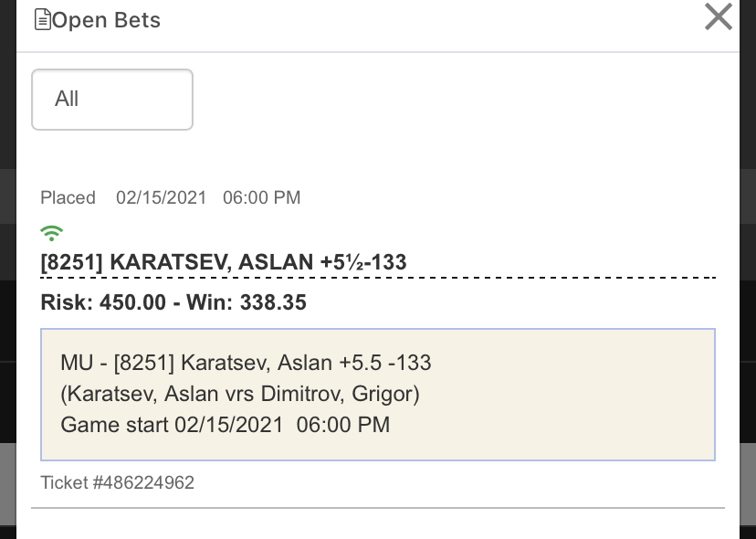Screen dimensions: 756x539
Task: Click the green live wifi icon
Action: (52, 233)
